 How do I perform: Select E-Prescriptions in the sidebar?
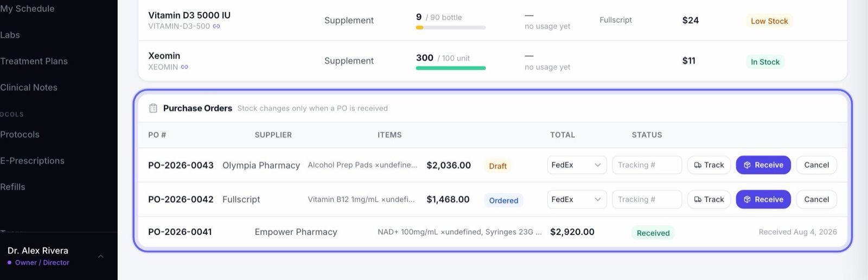(x=32, y=161)
